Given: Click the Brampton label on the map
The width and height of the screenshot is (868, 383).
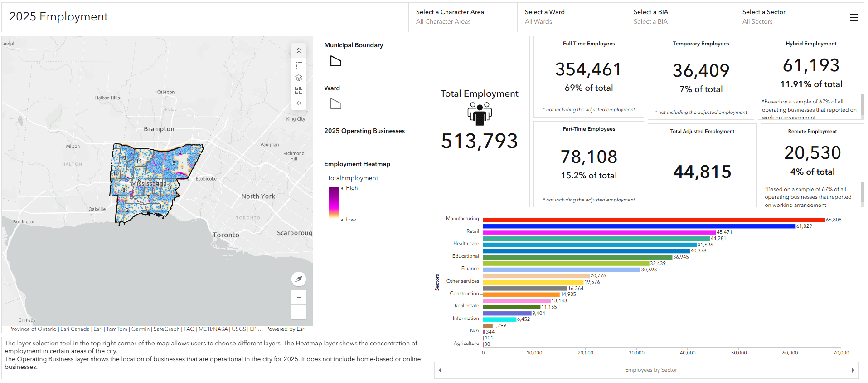Looking at the screenshot, I should click(159, 129).
